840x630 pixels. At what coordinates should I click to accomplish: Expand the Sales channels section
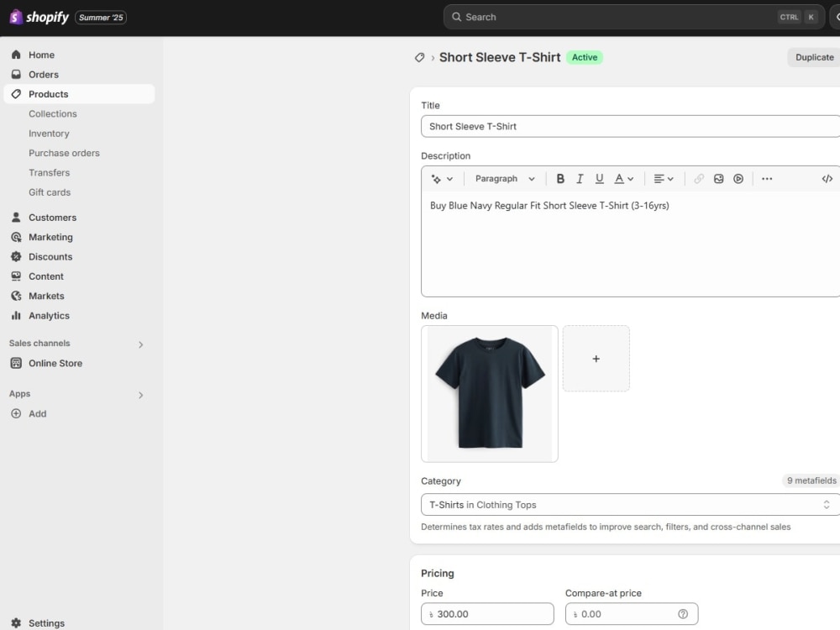(141, 344)
